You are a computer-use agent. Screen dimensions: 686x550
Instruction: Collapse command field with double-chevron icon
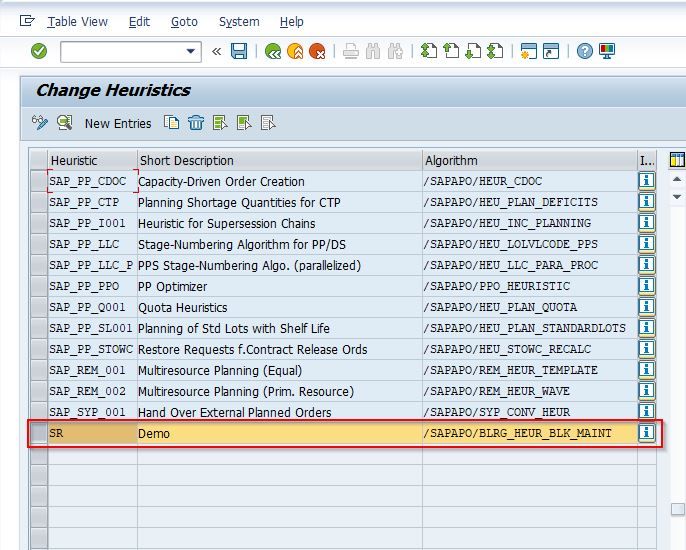(216, 52)
